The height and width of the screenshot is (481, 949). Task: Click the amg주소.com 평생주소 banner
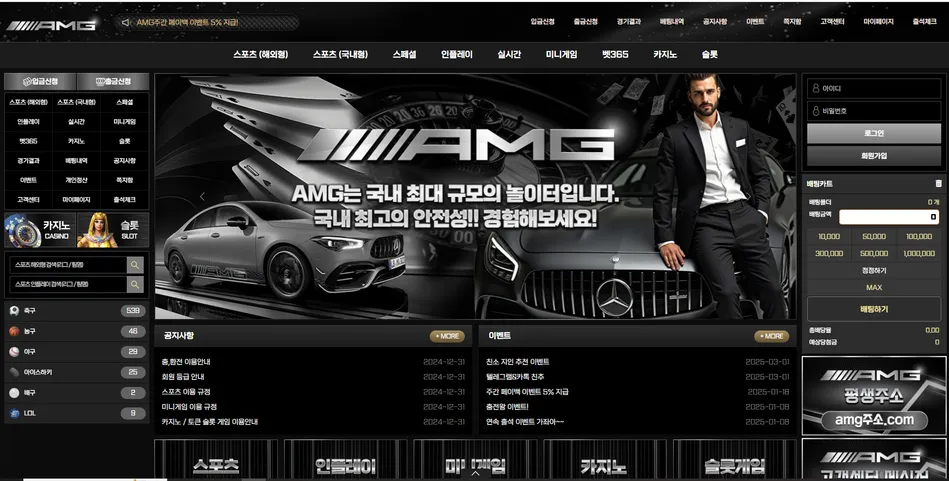coord(873,396)
